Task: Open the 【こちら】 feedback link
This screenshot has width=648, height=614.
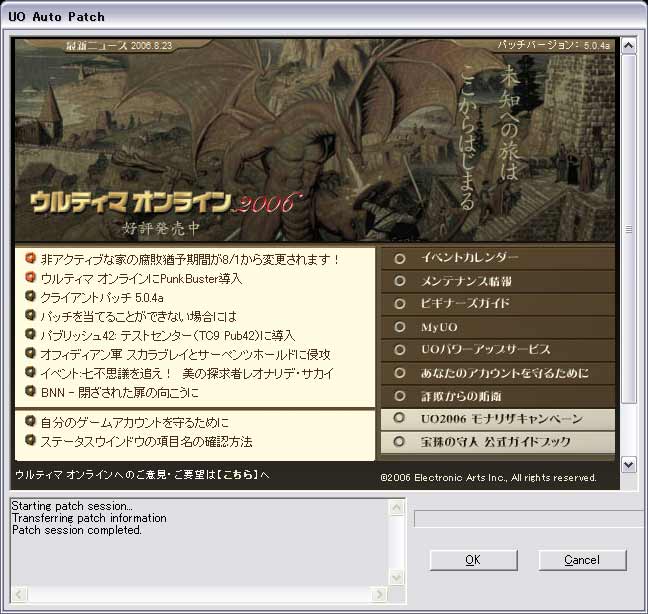Action: (x=238, y=475)
